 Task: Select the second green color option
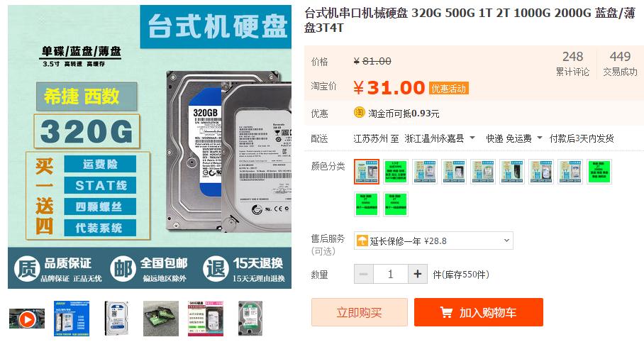pos(396,172)
